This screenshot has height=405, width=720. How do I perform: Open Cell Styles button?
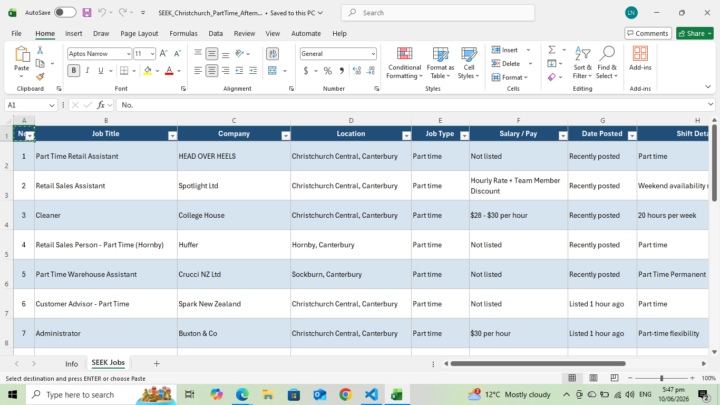[468, 63]
